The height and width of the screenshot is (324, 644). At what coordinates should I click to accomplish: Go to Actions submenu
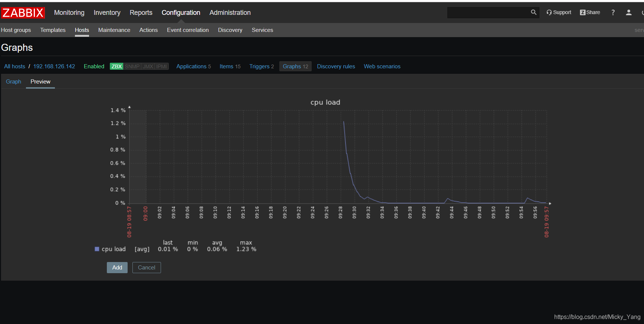148,30
